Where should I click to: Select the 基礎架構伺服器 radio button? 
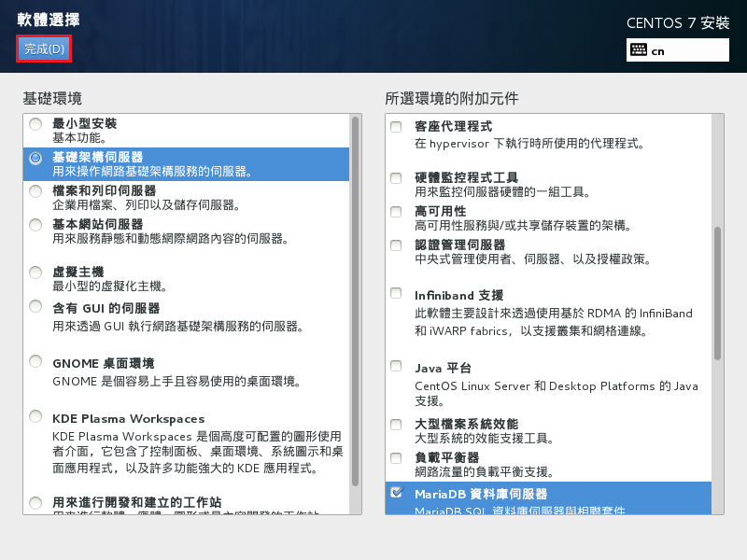click(x=35, y=158)
